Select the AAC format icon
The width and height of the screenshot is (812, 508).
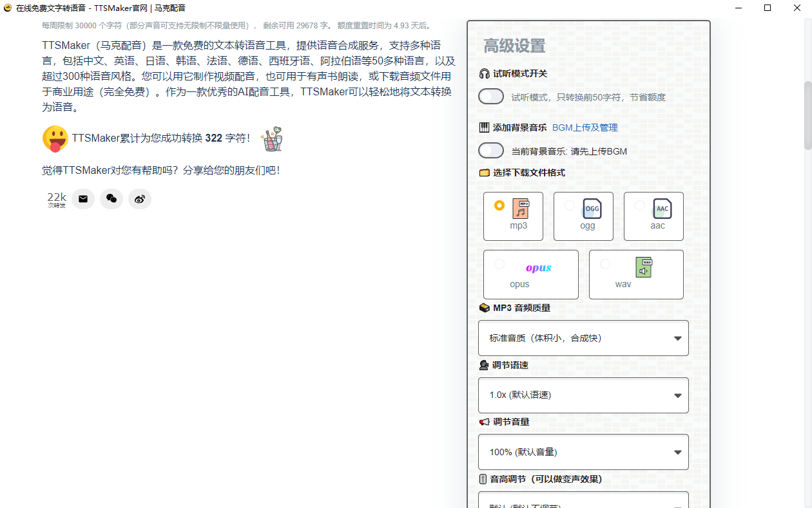[x=662, y=209]
